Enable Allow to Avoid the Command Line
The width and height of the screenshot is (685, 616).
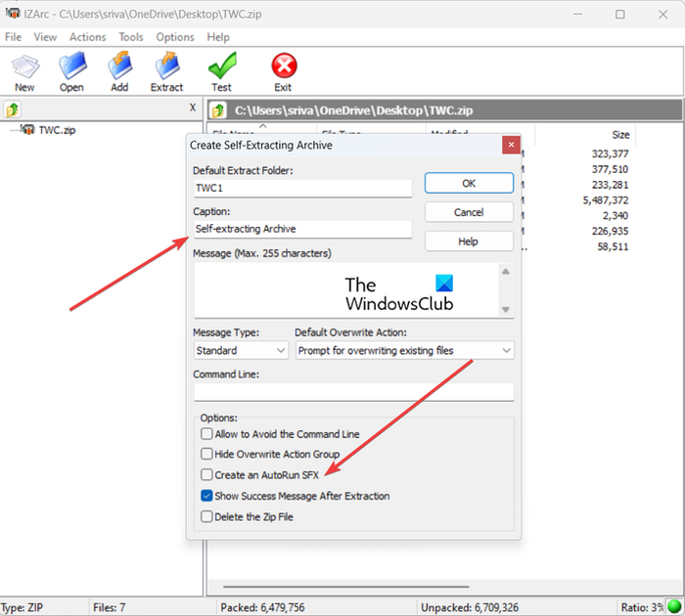[206, 434]
